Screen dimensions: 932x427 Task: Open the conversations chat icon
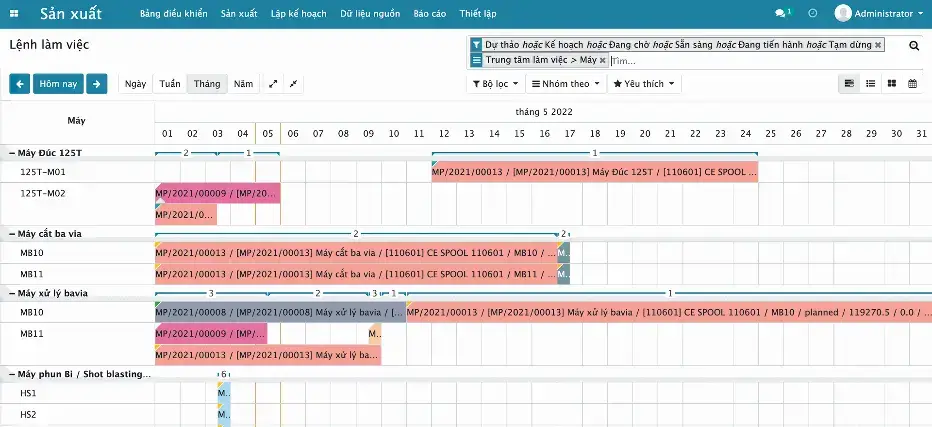coord(781,14)
